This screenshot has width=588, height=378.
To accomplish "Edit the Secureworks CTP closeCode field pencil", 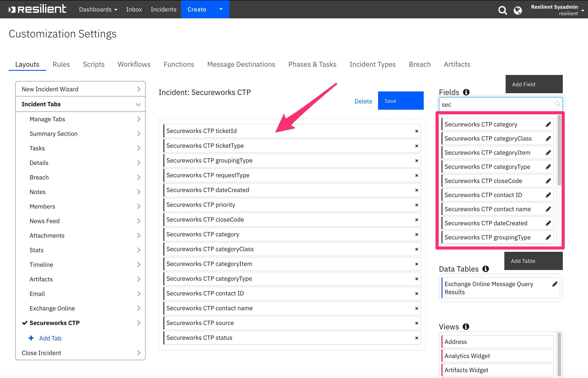I will [x=548, y=181].
